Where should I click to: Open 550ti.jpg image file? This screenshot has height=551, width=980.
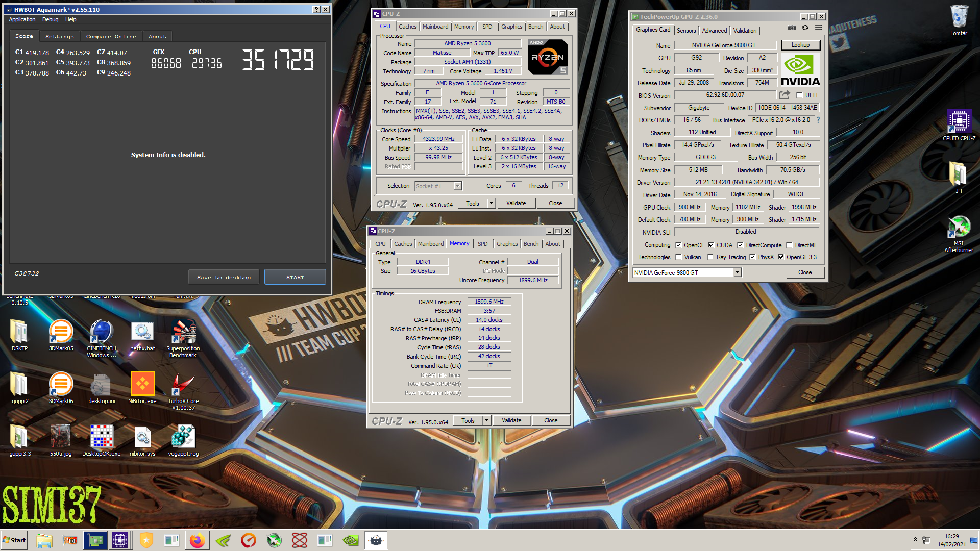click(61, 441)
